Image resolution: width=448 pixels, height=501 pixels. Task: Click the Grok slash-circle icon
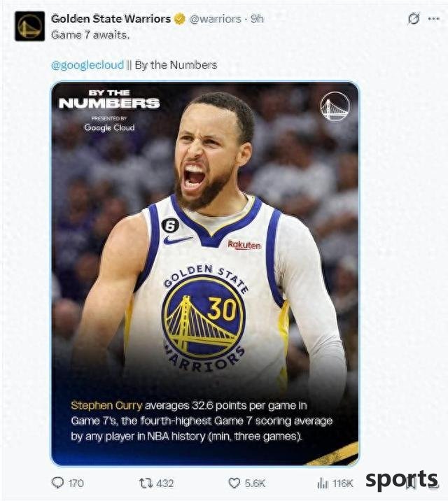coord(414,19)
